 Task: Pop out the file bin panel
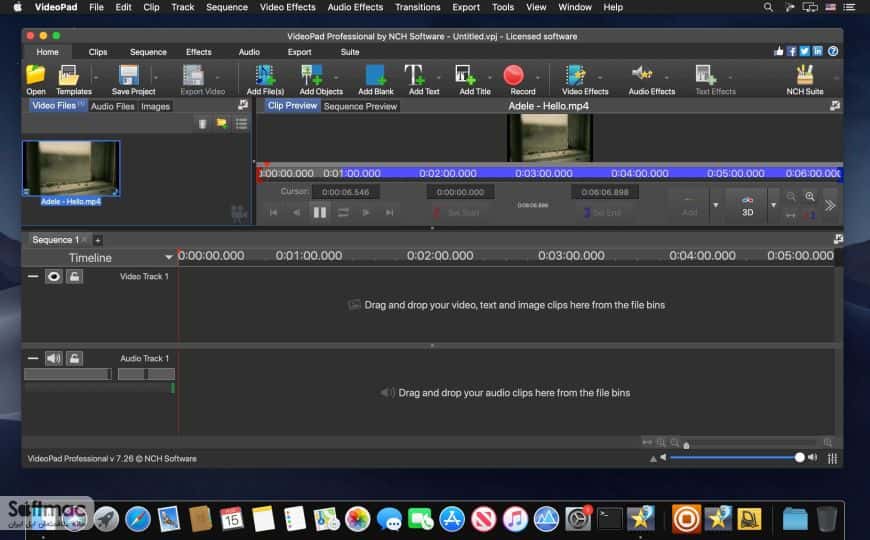pyautogui.click(x=242, y=105)
